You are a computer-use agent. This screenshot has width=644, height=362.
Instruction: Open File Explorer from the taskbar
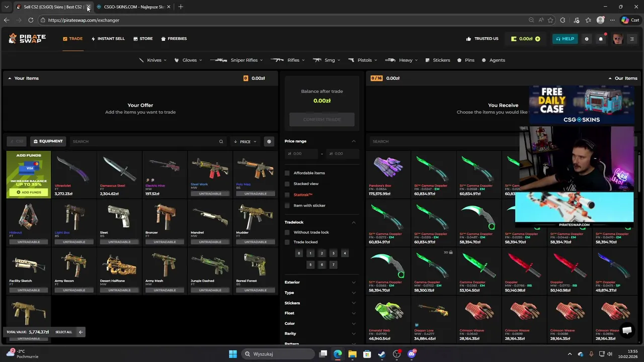pyautogui.click(x=352, y=354)
